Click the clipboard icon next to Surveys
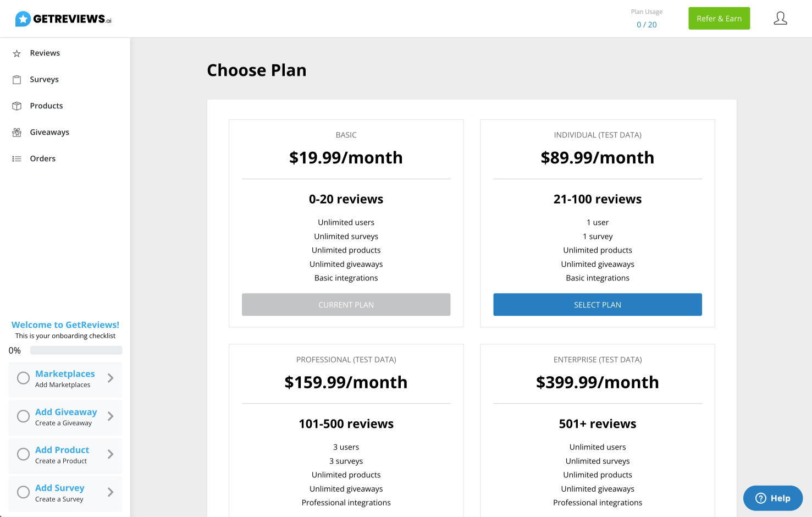The image size is (812, 517). click(x=17, y=79)
